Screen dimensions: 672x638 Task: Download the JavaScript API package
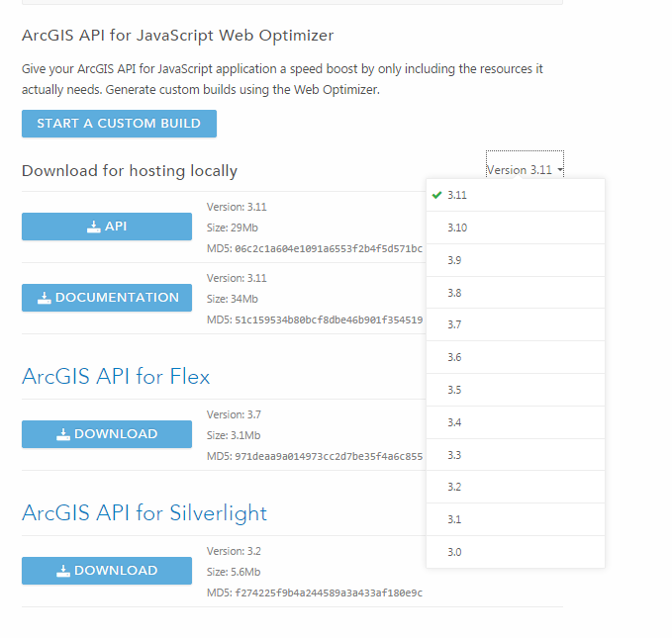click(x=107, y=227)
